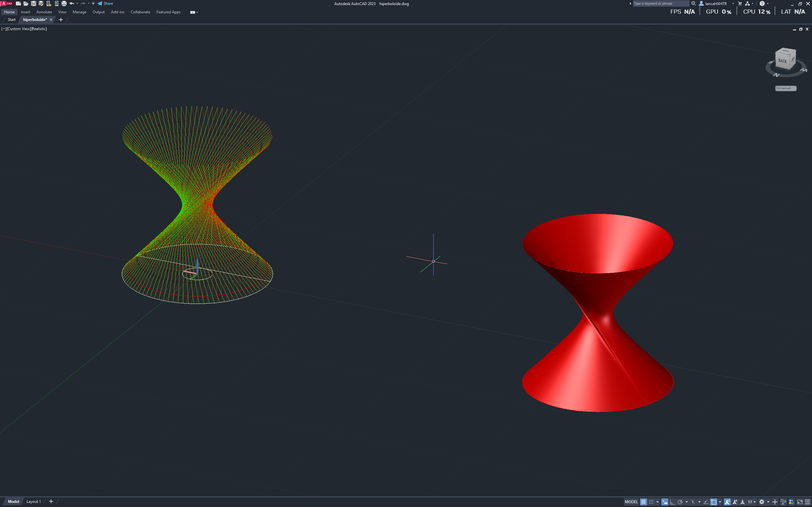812x507 pixels.
Task: Click the MODEL space button in status bar
Action: (x=631, y=502)
